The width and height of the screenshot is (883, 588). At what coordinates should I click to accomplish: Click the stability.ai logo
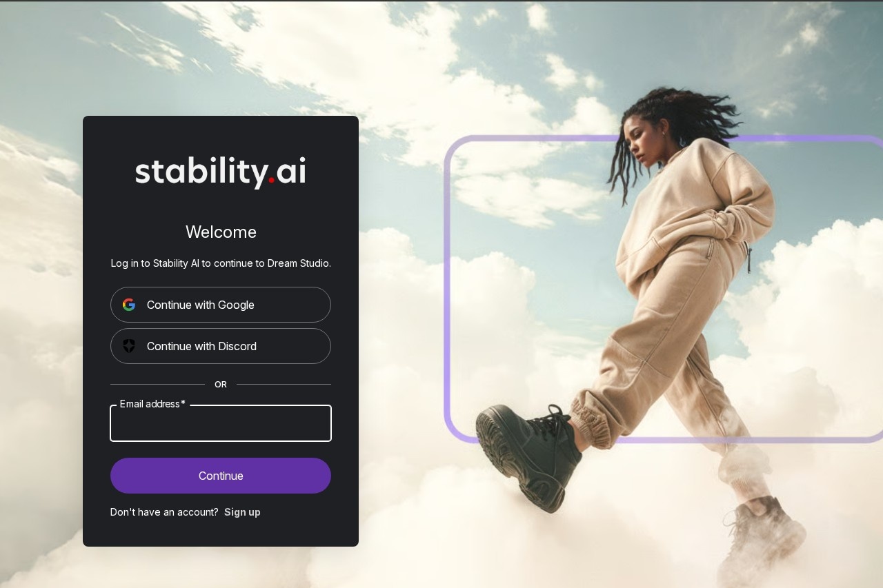point(221,172)
